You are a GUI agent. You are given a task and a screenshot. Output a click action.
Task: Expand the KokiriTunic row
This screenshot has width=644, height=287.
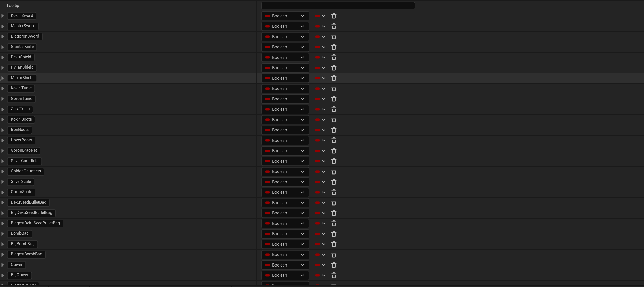click(x=3, y=89)
